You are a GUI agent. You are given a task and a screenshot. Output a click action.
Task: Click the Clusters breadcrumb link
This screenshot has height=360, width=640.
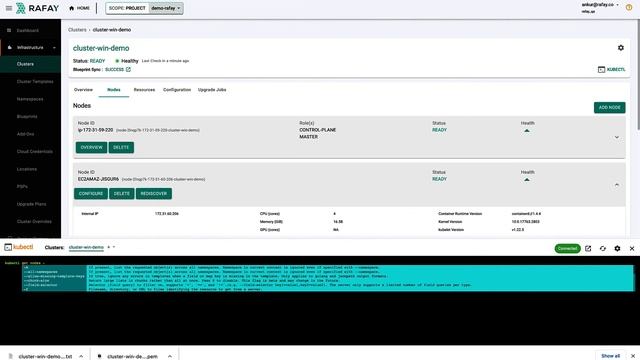pyautogui.click(x=77, y=30)
